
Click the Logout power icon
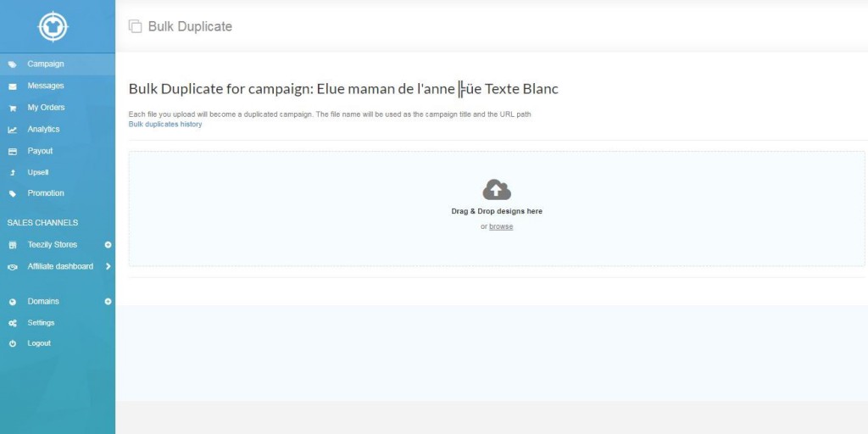[12, 344]
